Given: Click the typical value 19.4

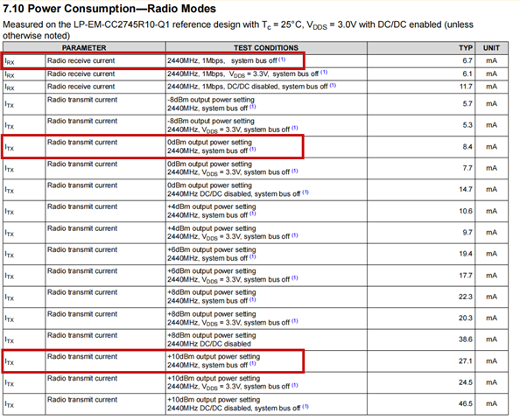Looking at the screenshot, I should [466, 254].
